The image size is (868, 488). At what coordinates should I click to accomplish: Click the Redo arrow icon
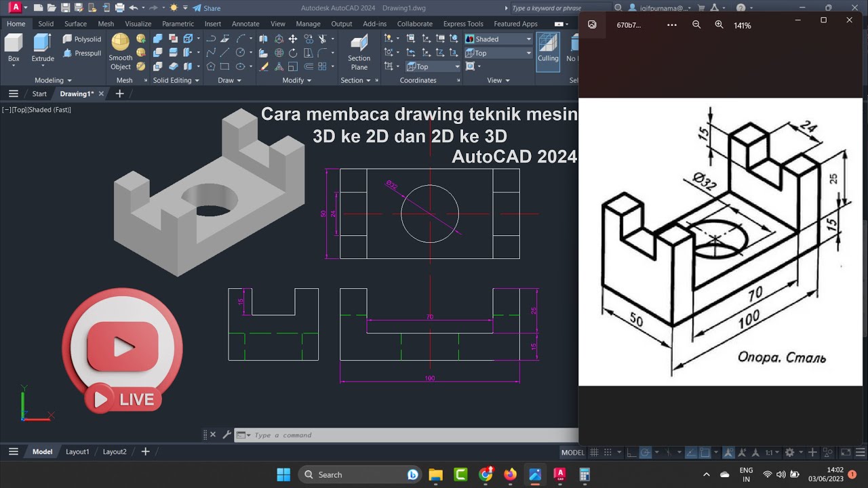point(152,8)
